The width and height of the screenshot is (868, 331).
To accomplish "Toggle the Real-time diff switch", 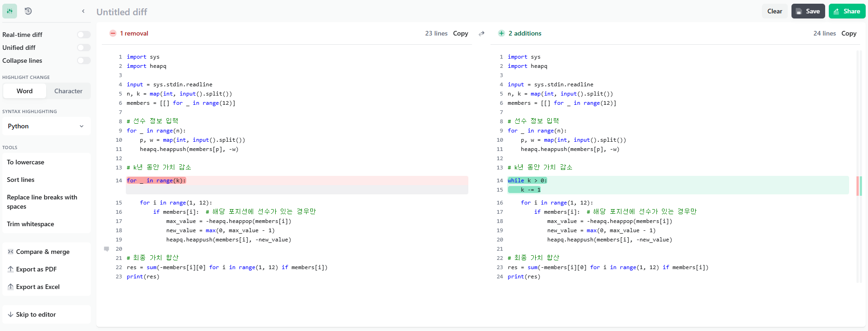I will point(84,35).
